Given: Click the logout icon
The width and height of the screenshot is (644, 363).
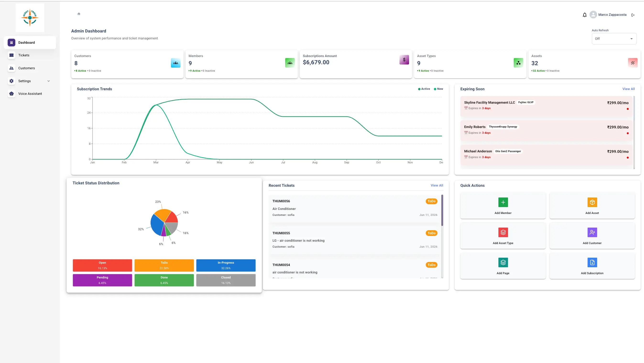Looking at the screenshot, I should pyautogui.click(x=633, y=15).
